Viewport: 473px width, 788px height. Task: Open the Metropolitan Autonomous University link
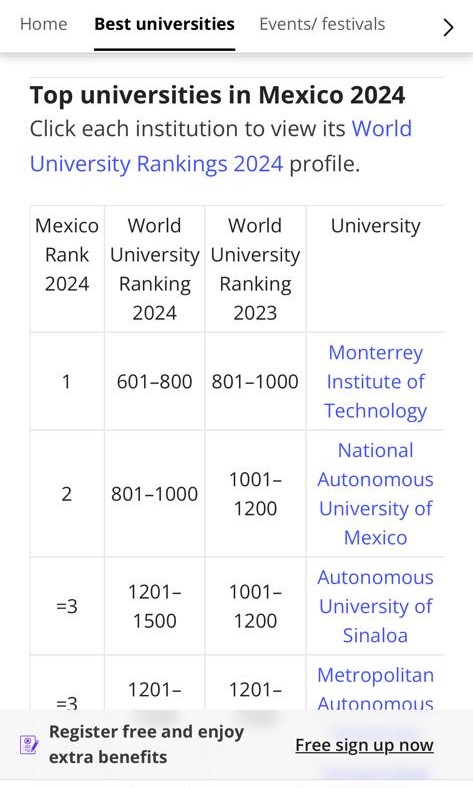click(x=375, y=688)
